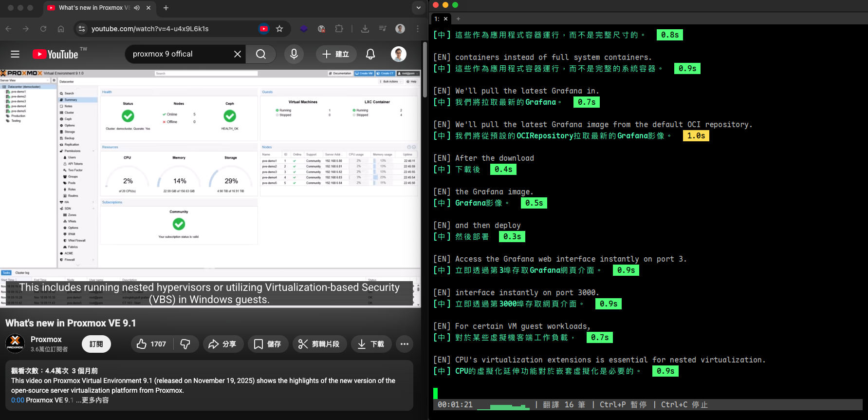Expand the description with 更多內容
Image resolution: width=868 pixels, height=420 pixels.
(x=95, y=400)
